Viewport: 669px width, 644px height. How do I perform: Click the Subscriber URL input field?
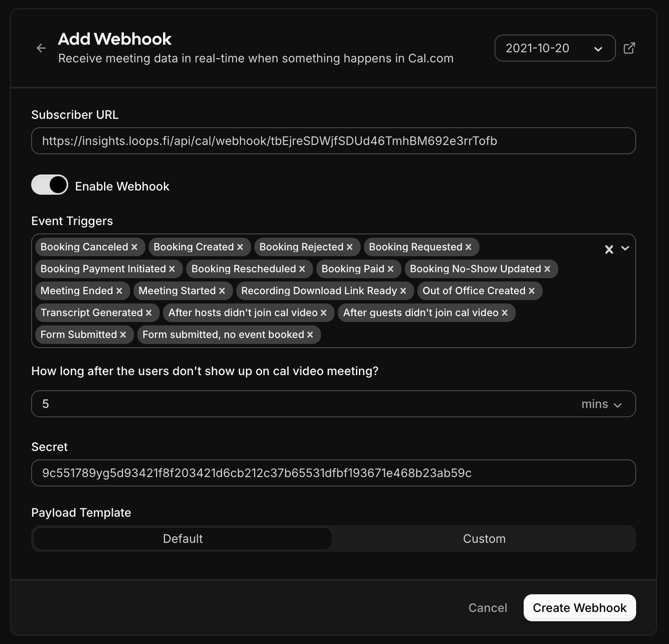coord(333,141)
